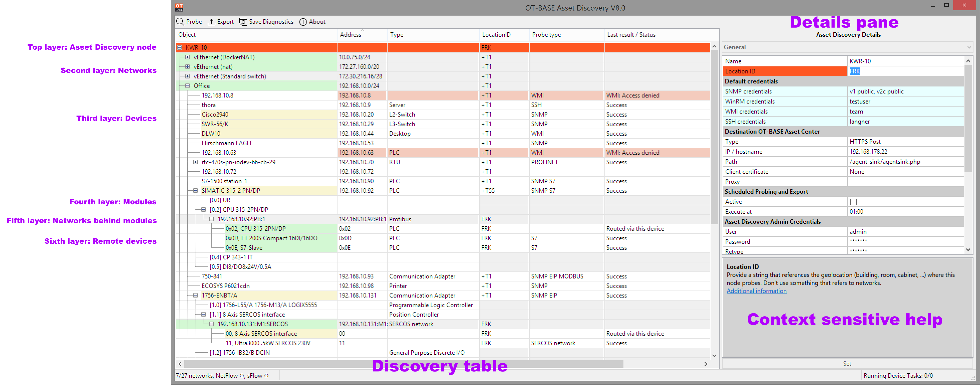Click the About info icon
Viewport: 980px width, 385px height.
tap(303, 22)
